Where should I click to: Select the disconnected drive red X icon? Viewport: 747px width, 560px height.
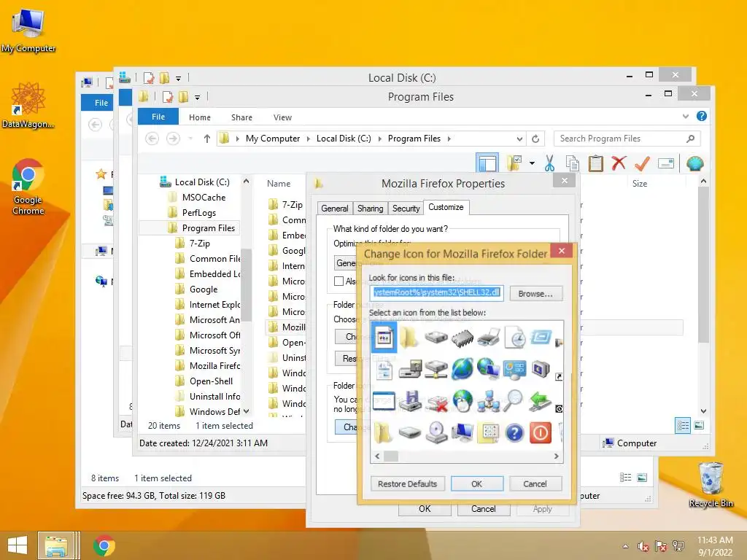click(436, 402)
